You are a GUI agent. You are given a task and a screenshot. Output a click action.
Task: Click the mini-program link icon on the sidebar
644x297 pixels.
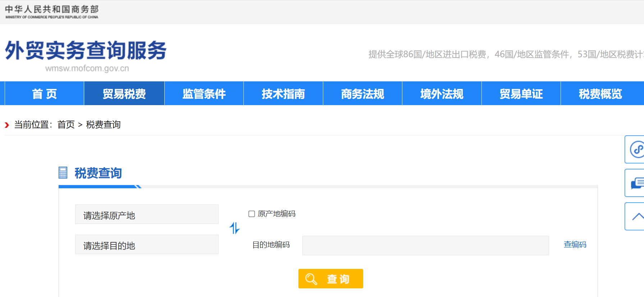click(x=637, y=149)
